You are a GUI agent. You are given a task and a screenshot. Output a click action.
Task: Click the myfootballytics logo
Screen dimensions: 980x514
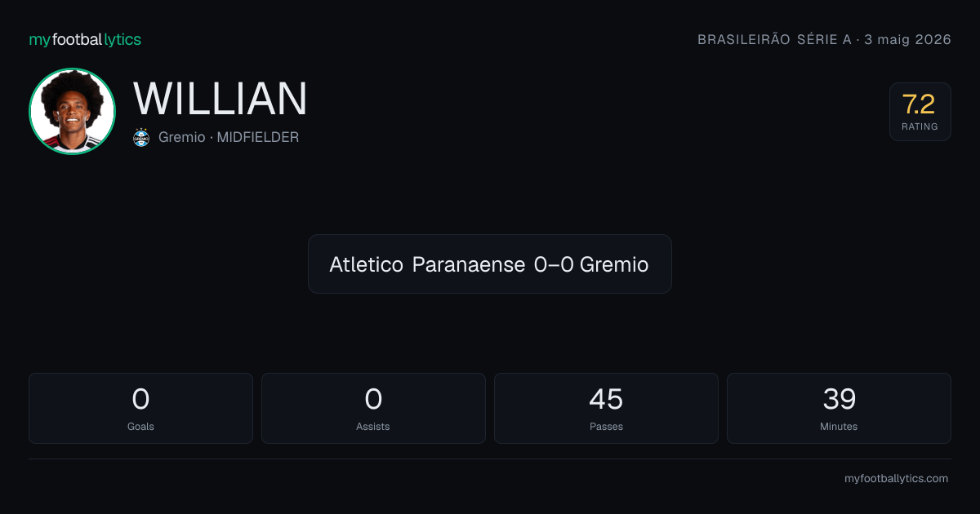click(x=85, y=39)
